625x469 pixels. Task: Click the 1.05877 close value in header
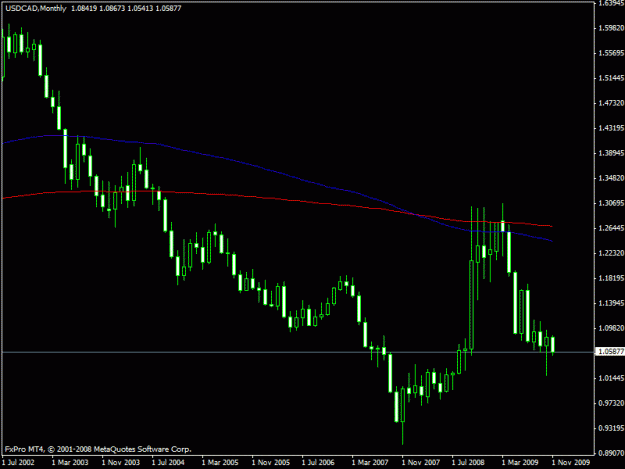coord(168,8)
